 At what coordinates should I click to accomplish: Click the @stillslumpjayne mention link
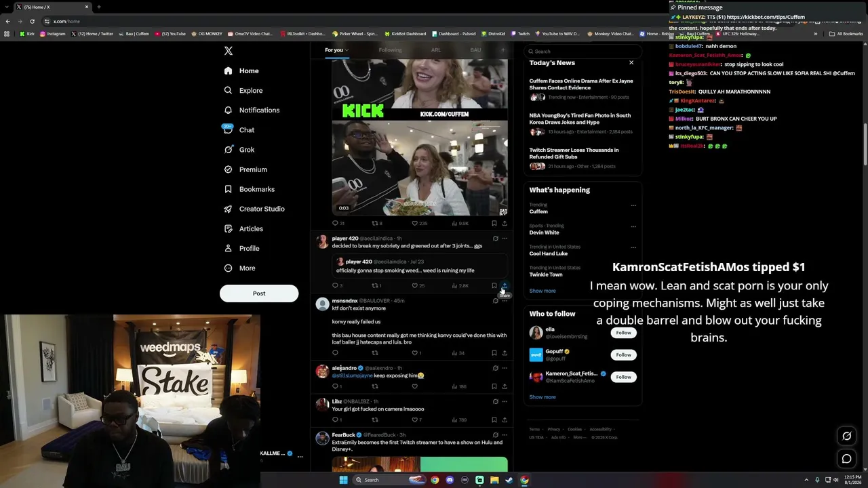click(x=353, y=375)
